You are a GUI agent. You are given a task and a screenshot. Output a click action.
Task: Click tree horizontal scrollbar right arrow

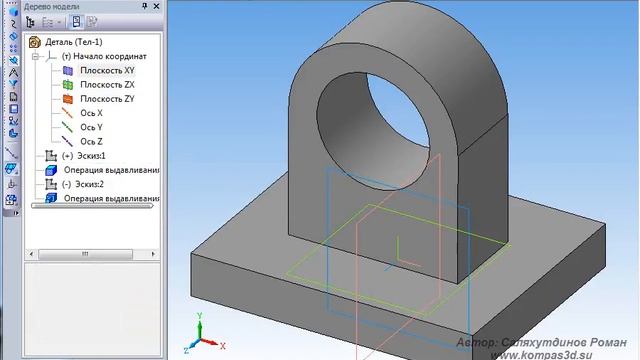pyautogui.click(x=153, y=254)
